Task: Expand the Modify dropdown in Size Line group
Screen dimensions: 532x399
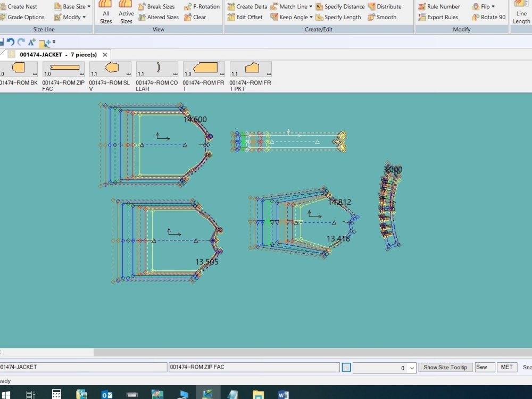Action: (71, 17)
